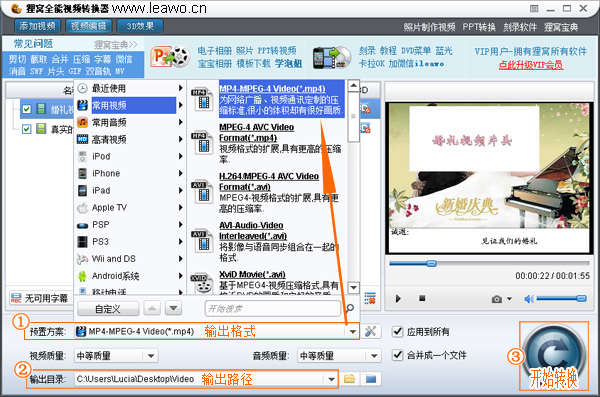The width and height of the screenshot is (600, 397).
Task: Browse output folder with yellow folder icon
Action: pyautogui.click(x=349, y=379)
